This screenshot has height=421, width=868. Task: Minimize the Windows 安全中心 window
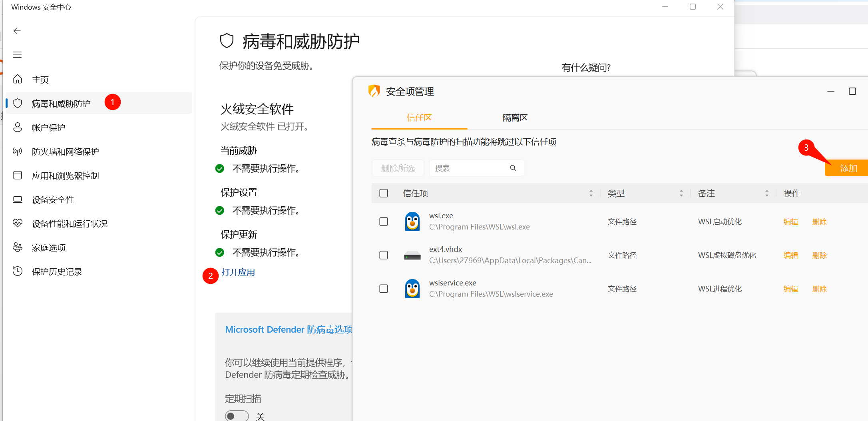[665, 7]
